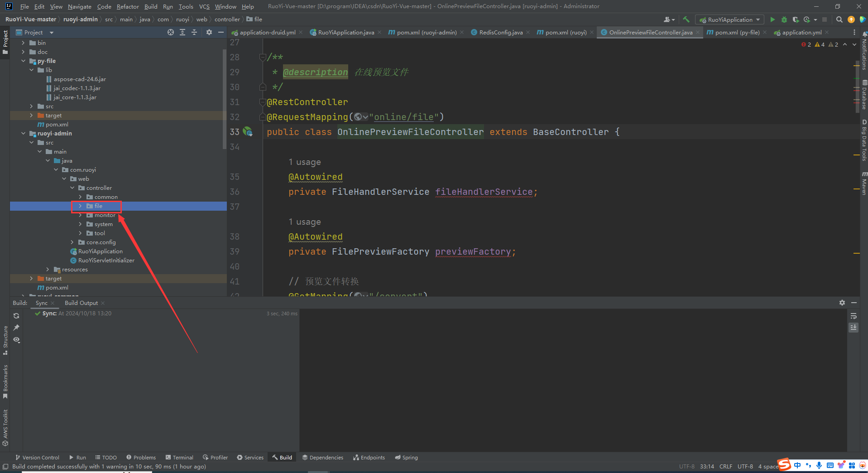
Task: Open Search Everywhere magnifier icon
Action: pos(839,19)
